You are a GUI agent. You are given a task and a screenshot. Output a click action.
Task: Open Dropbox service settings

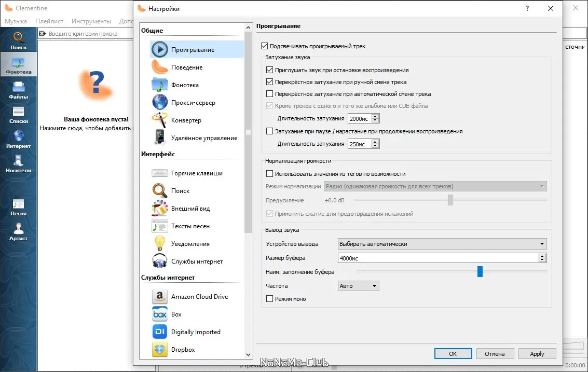(x=197, y=349)
